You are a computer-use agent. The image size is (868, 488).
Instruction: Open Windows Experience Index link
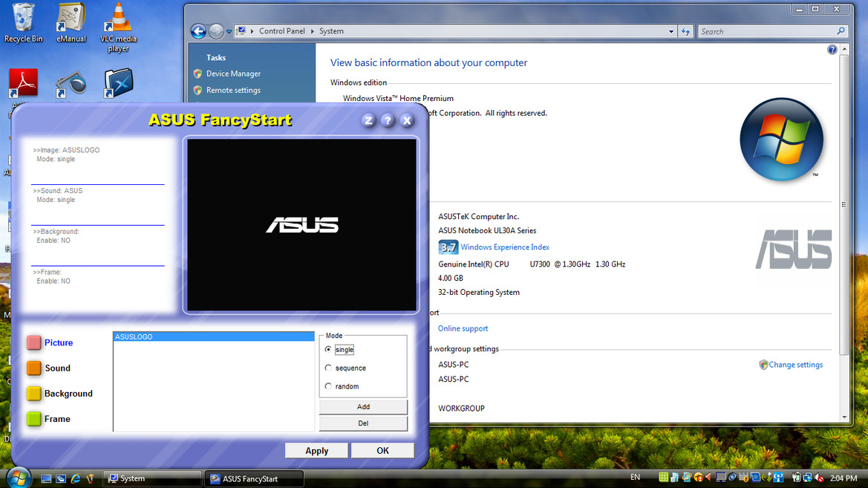(505, 247)
